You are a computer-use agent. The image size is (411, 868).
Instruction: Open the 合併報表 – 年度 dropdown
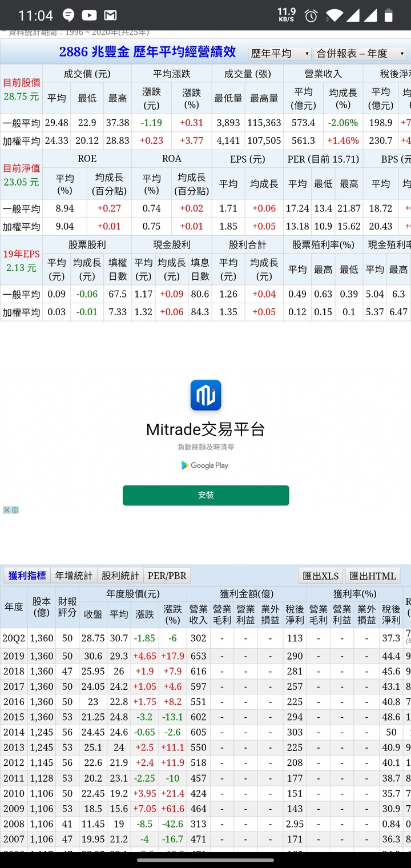point(360,53)
